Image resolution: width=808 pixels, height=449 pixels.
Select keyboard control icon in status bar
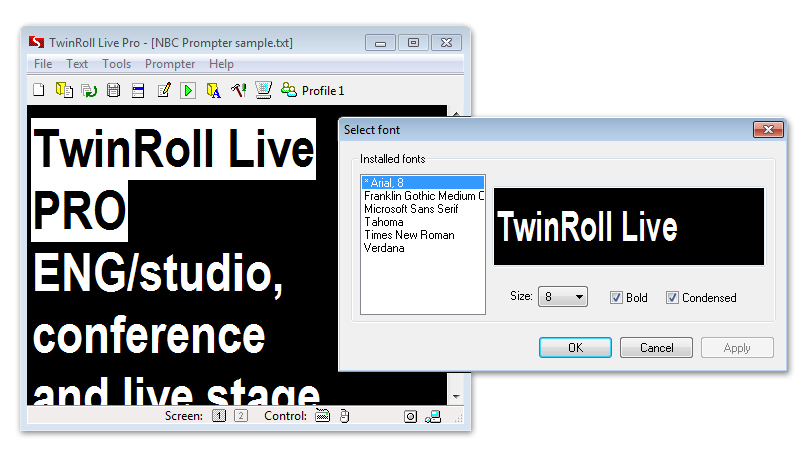tap(322, 416)
